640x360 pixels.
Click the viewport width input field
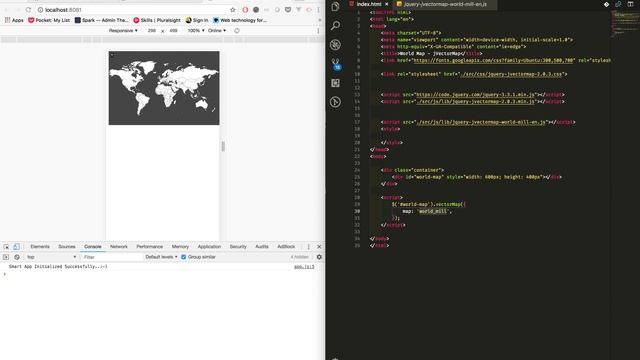tap(152, 31)
